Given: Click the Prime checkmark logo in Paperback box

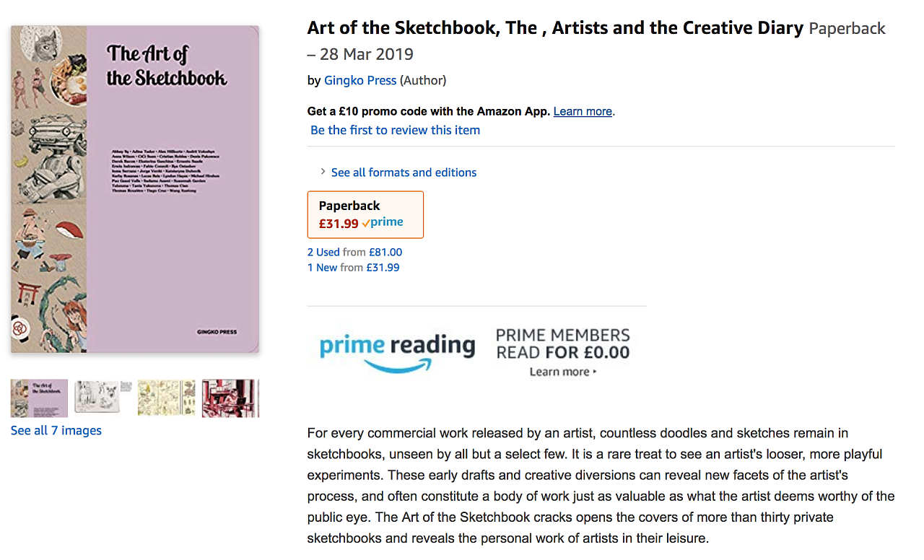Looking at the screenshot, I should point(383,223).
